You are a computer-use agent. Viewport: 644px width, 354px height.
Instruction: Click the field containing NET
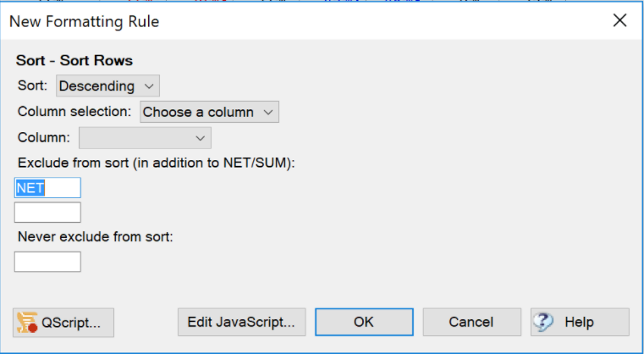47,188
